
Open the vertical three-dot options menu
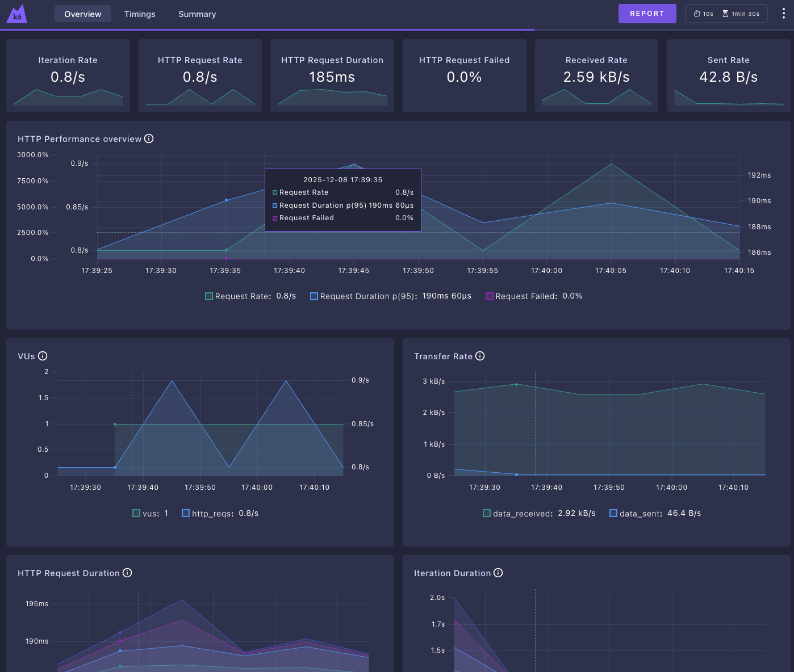click(x=783, y=14)
